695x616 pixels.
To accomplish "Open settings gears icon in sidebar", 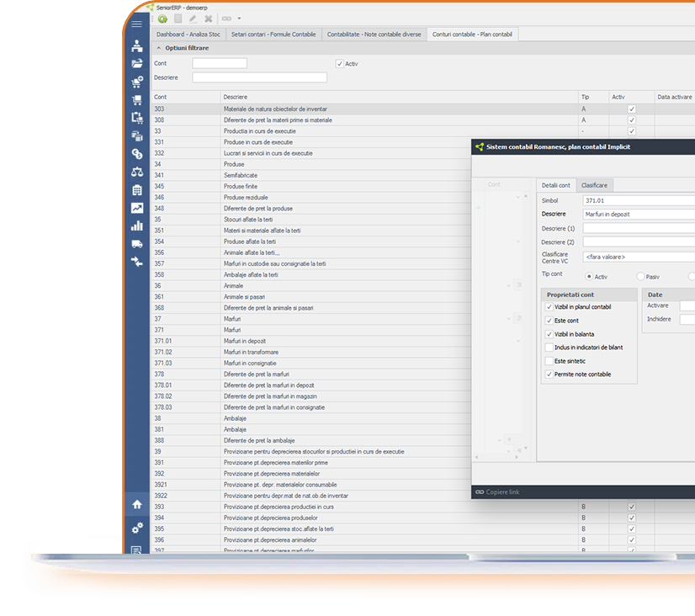I will tap(136, 528).
